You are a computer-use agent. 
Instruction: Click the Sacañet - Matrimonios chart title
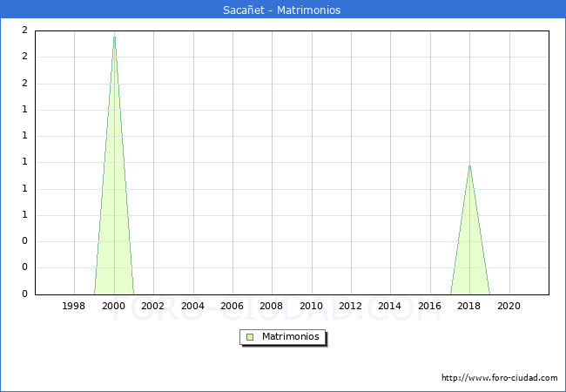[x=281, y=10]
